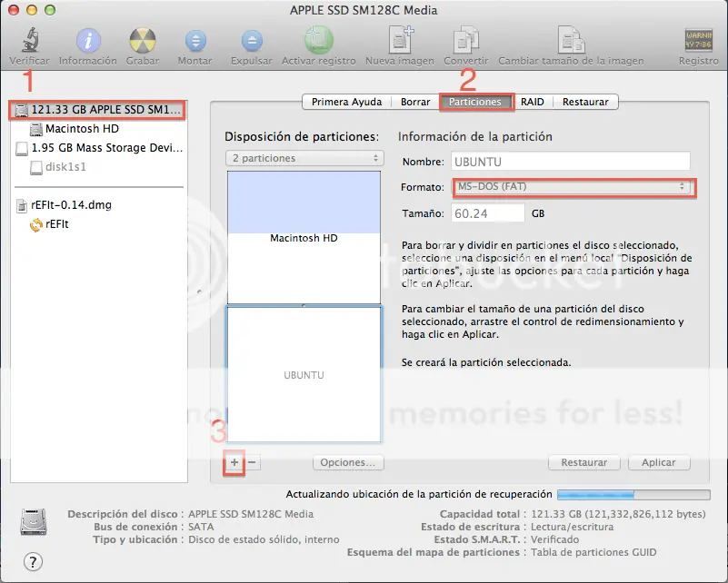The width and height of the screenshot is (728, 583).
Task: Switch to the Restaurar tab
Action: pos(585,102)
